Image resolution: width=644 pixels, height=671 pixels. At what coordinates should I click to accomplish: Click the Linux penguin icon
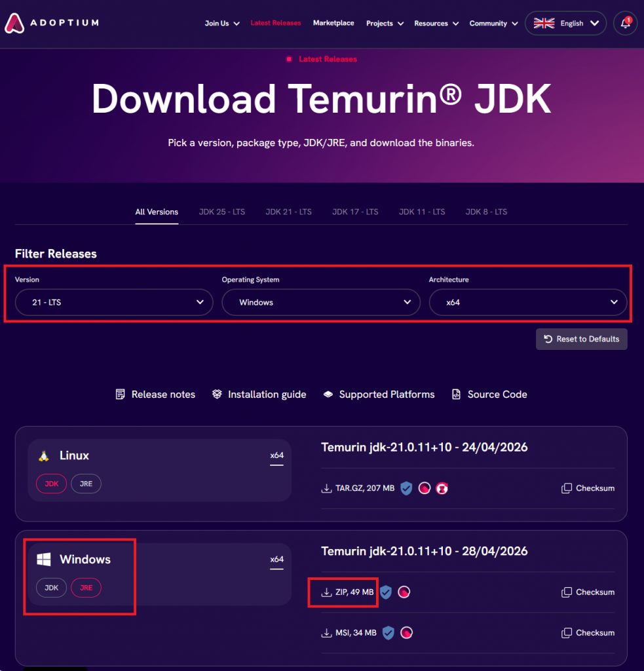point(44,456)
